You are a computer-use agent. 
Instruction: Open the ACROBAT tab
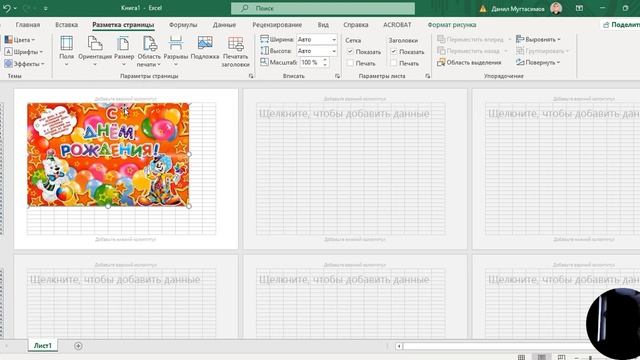397,25
